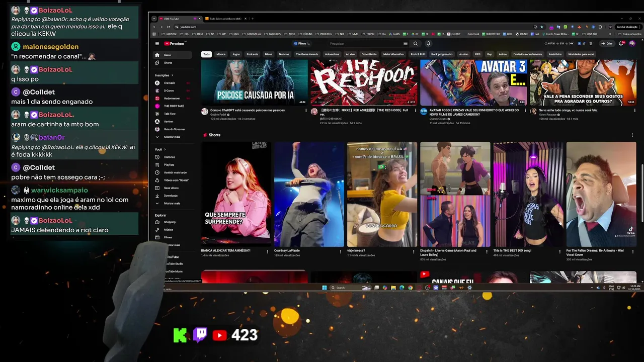644x362 pixels.
Task: Open Assistir mais tarde
Action: [x=171, y=172]
